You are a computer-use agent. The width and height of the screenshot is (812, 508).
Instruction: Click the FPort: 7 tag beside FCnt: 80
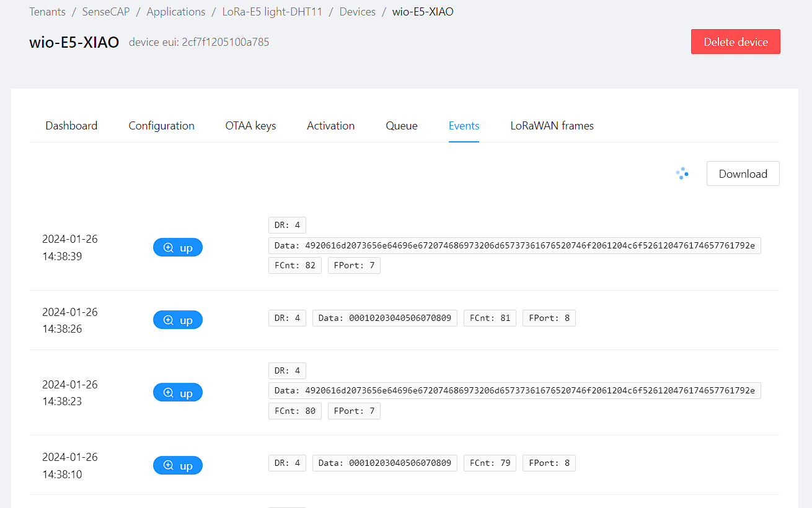(354, 411)
